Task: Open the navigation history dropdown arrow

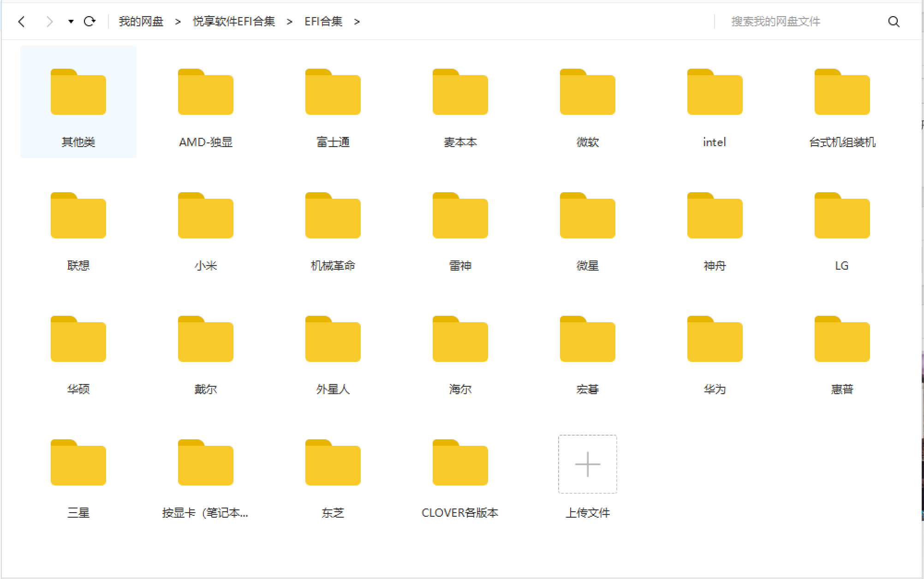Action: [x=71, y=22]
